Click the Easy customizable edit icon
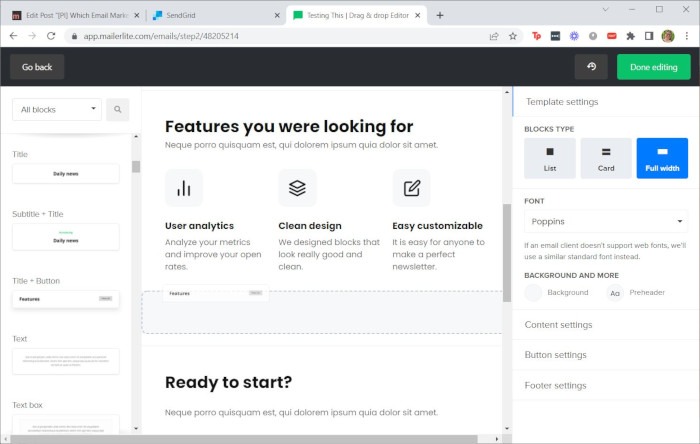Screen dimensions: 700x444 [411, 188]
